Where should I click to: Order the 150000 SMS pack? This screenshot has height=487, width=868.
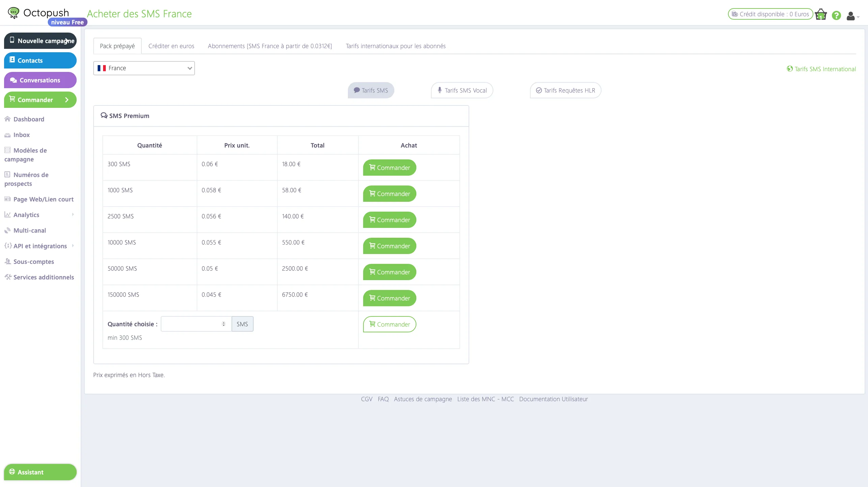[x=390, y=298]
